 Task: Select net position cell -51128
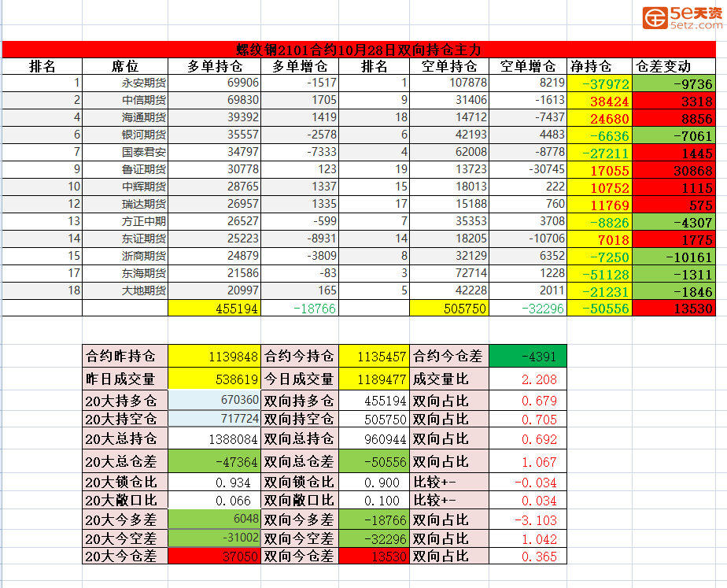pyautogui.click(x=600, y=273)
